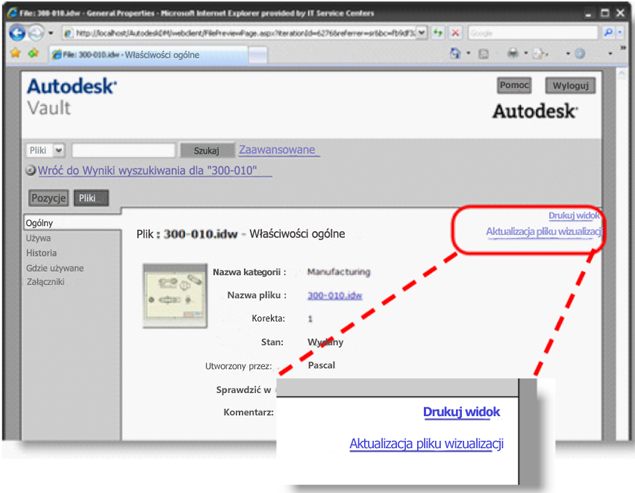Switch to the Pozycje tab
The image size is (635, 493).
[x=48, y=198]
